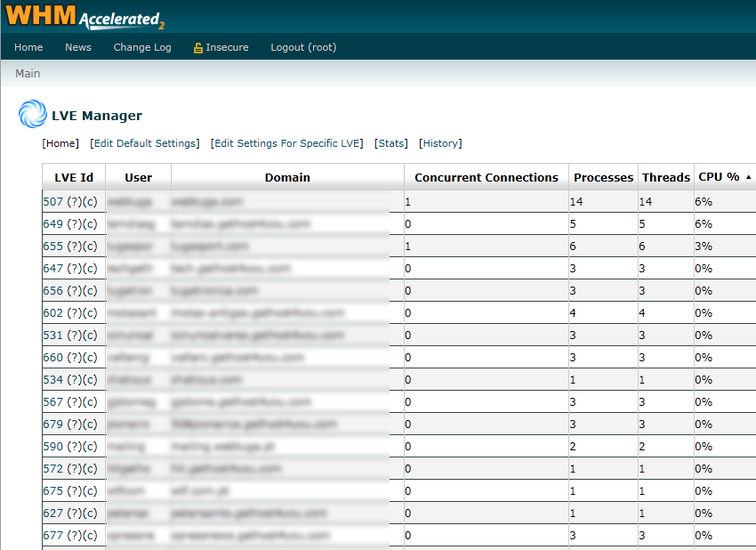The height and width of the screenshot is (550, 756).
Task: Click LVE Id 572
Action: coord(53,468)
